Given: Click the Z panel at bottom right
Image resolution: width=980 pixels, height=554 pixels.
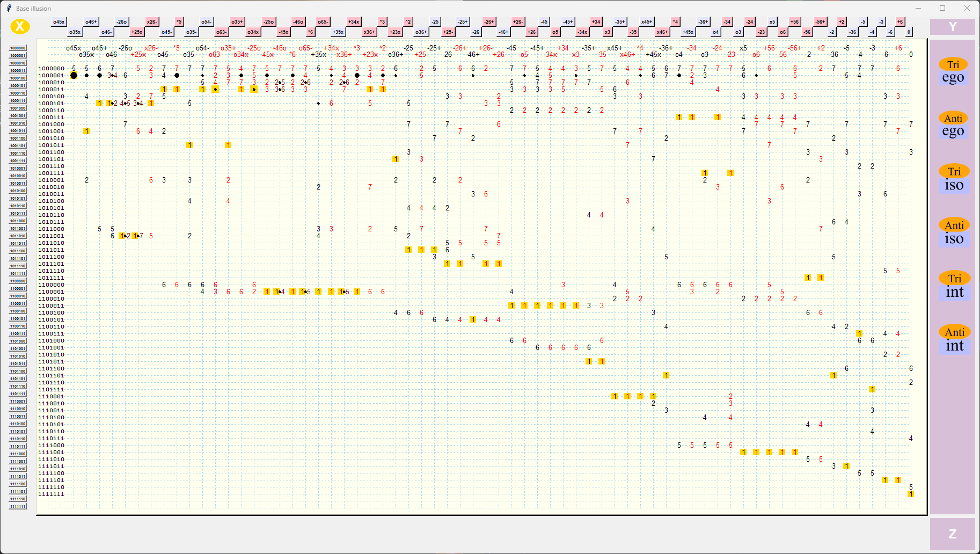Looking at the screenshot, I should 953,534.
